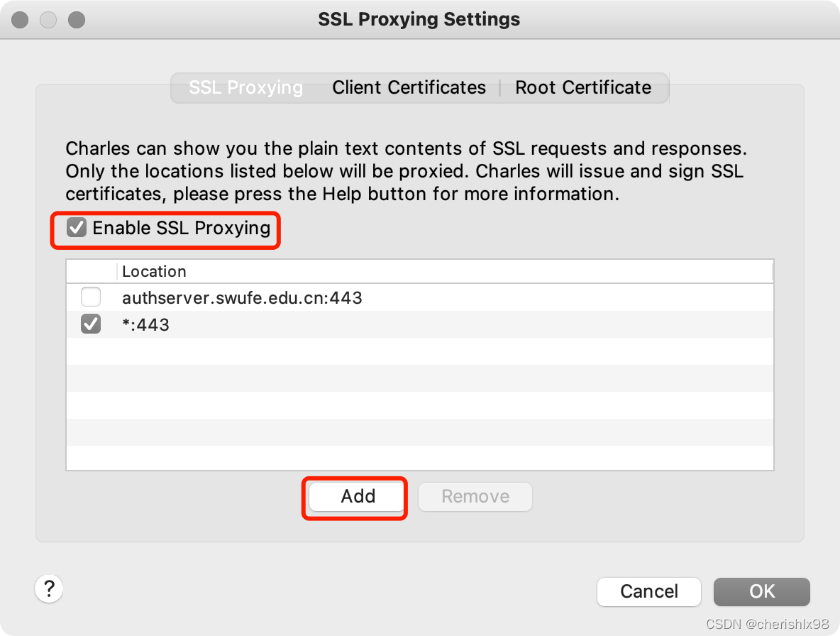Click the Location column header

click(445, 272)
